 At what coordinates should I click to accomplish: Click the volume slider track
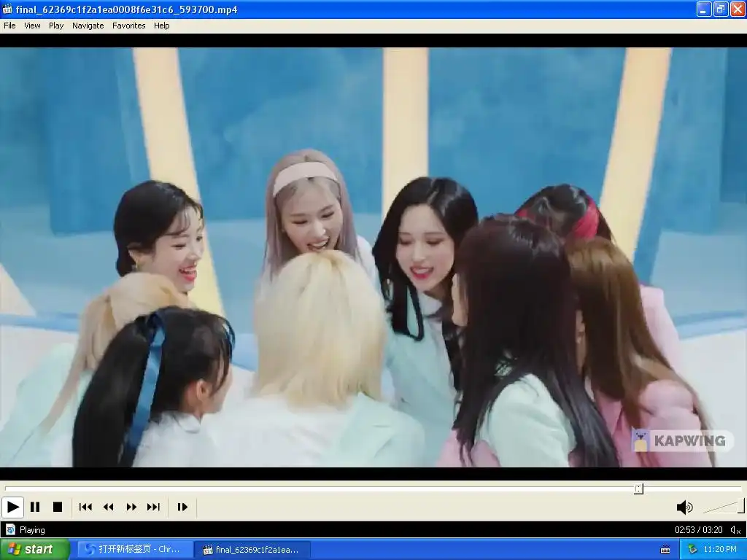point(723,507)
